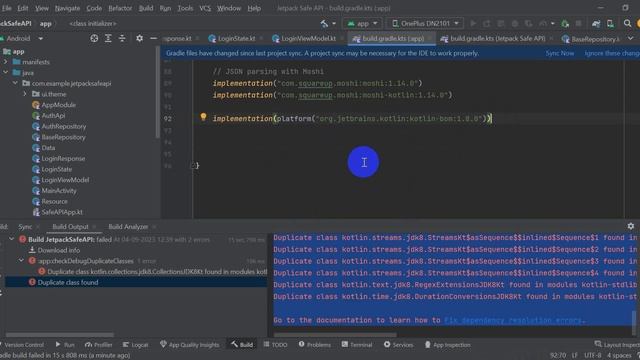Open the Navigate menu

point(67,8)
